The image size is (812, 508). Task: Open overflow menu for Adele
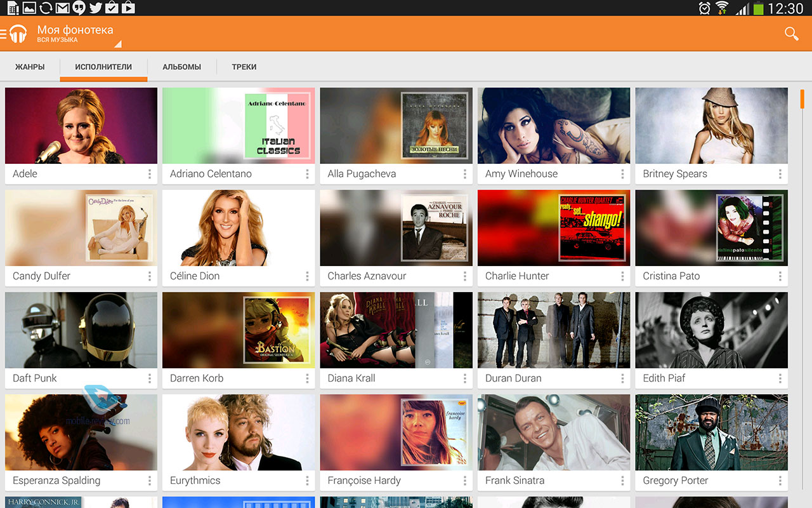[150, 174]
